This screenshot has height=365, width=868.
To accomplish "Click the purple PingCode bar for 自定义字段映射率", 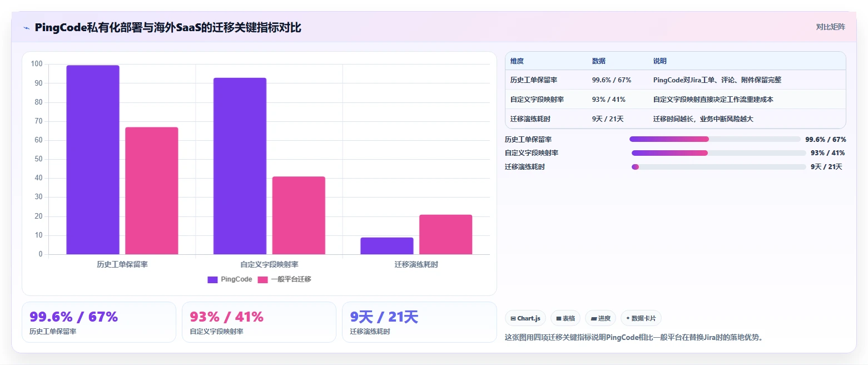I will (x=240, y=166).
